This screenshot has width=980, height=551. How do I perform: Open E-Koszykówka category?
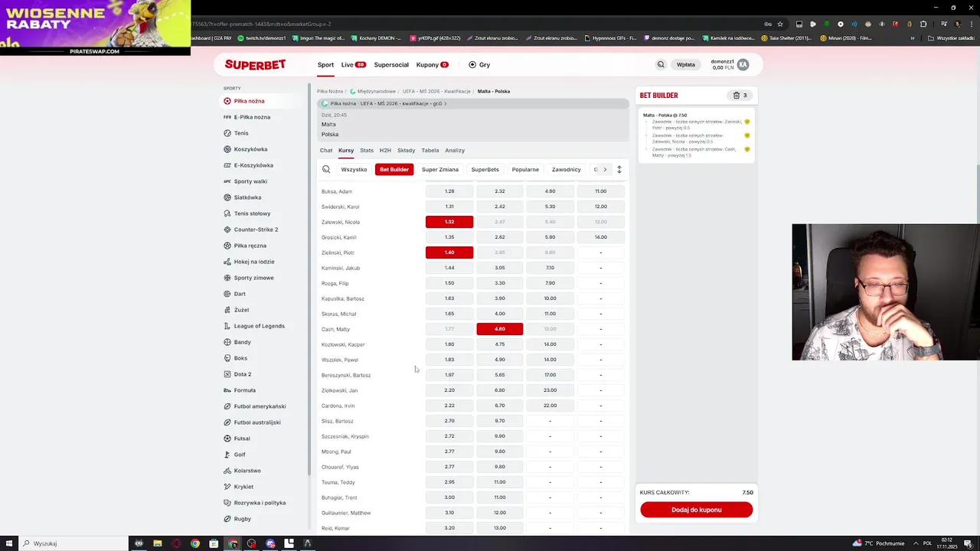pyautogui.click(x=248, y=165)
